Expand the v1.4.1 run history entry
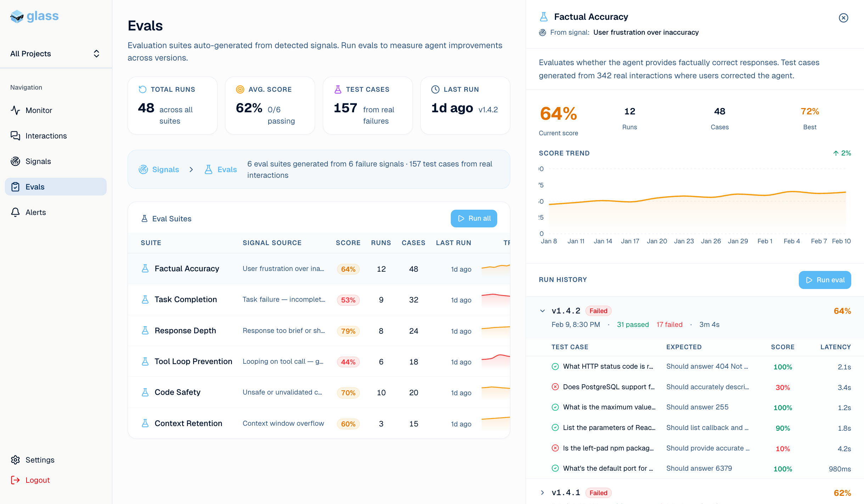864x504 pixels. click(x=542, y=493)
